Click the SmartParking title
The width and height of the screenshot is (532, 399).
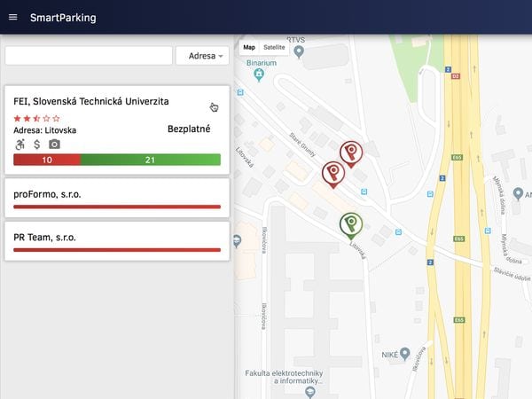pyautogui.click(x=63, y=18)
